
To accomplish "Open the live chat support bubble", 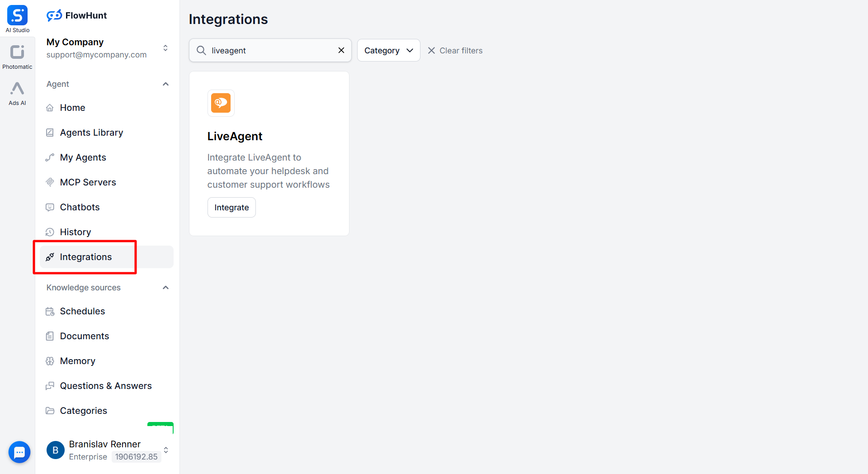I will click(19, 452).
